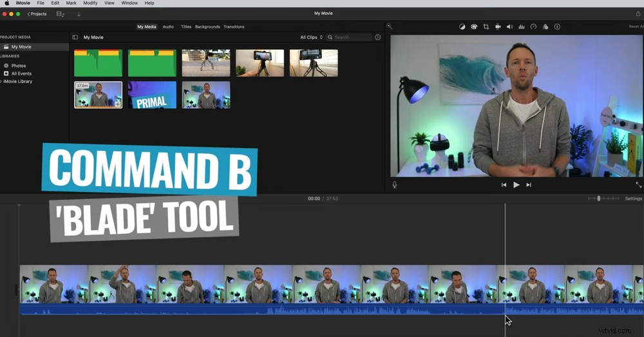Click the share export icon
644x337 pixels.
[638, 14]
